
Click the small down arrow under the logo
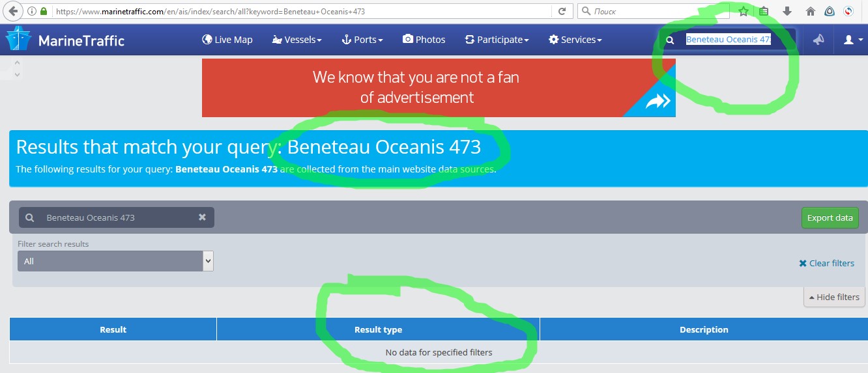17,74
